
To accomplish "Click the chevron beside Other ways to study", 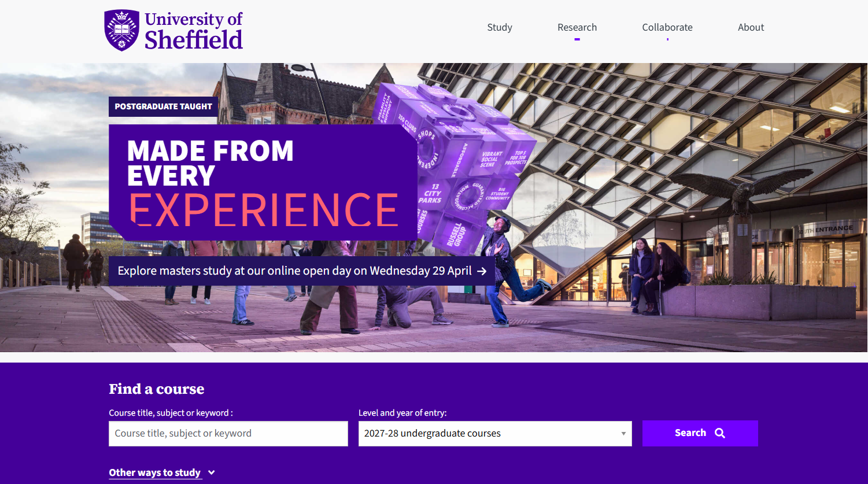I will [212, 472].
